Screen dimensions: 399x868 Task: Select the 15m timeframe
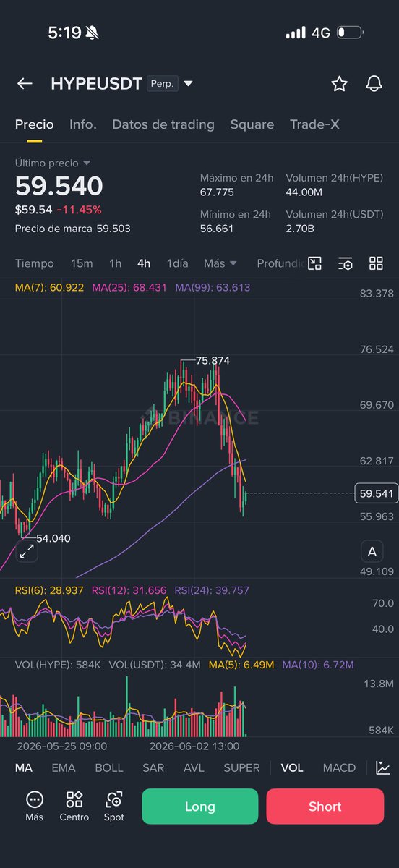pyautogui.click(x=82, y=263)
